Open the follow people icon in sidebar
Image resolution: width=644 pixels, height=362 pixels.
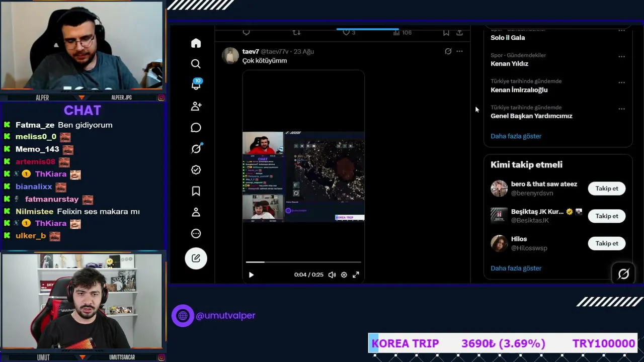click(196, 106)
